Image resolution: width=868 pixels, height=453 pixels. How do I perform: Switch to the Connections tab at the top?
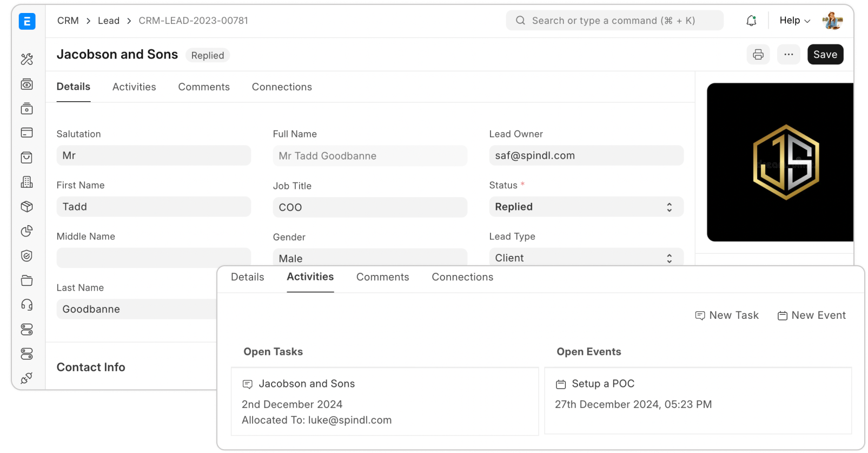coord(282,87)
